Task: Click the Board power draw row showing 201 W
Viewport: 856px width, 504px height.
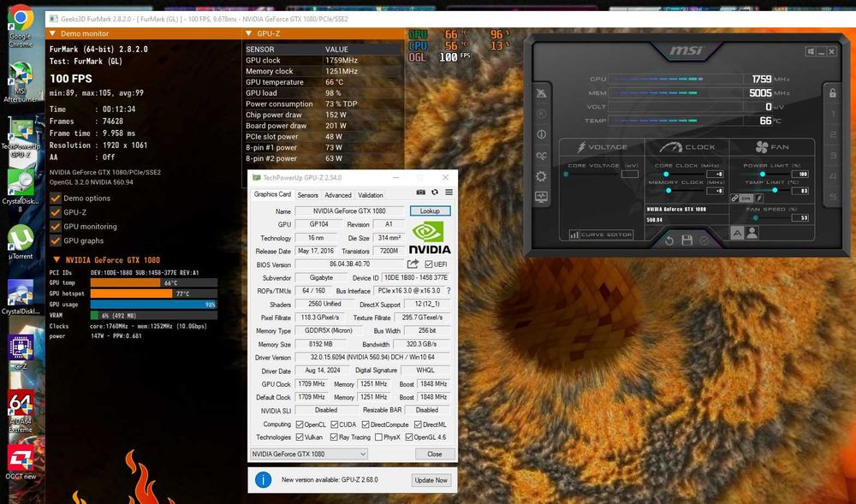Action: point(324,126)
